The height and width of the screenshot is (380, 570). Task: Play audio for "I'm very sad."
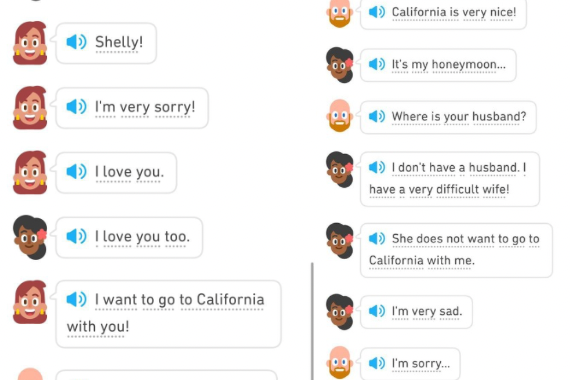[377, 311]
